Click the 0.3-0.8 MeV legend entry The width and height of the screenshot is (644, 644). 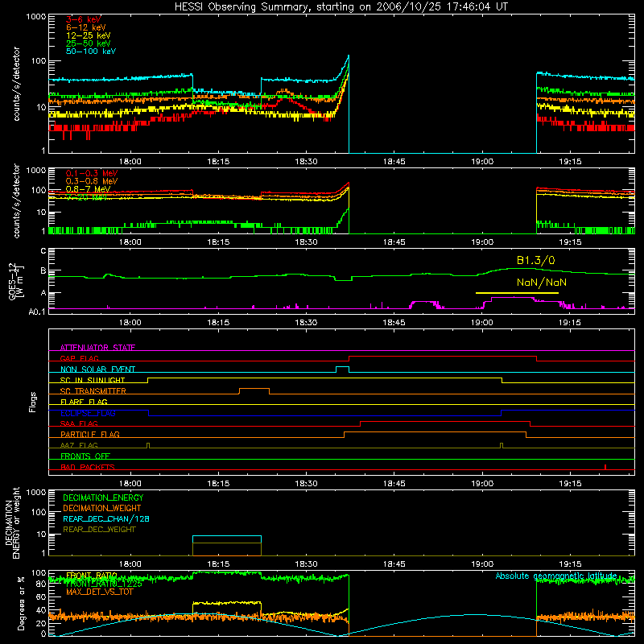(x=92, y=181)
